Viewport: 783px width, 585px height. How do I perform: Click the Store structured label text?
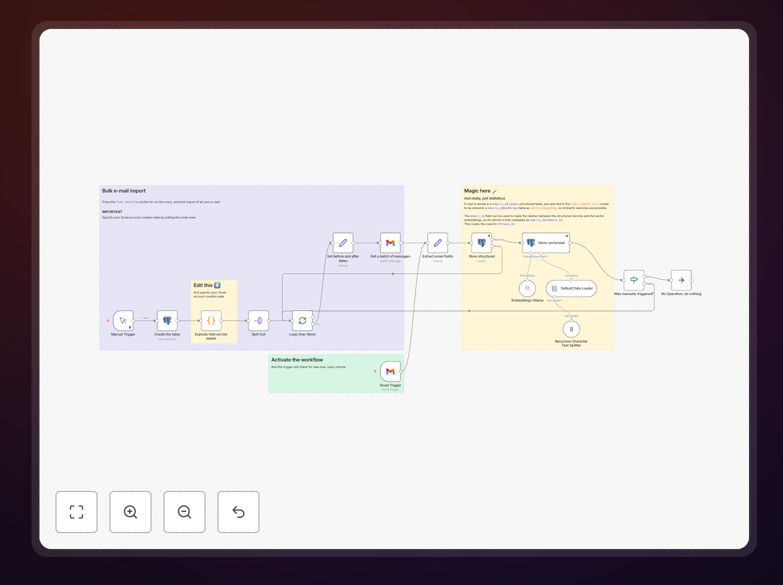point(481,256)
